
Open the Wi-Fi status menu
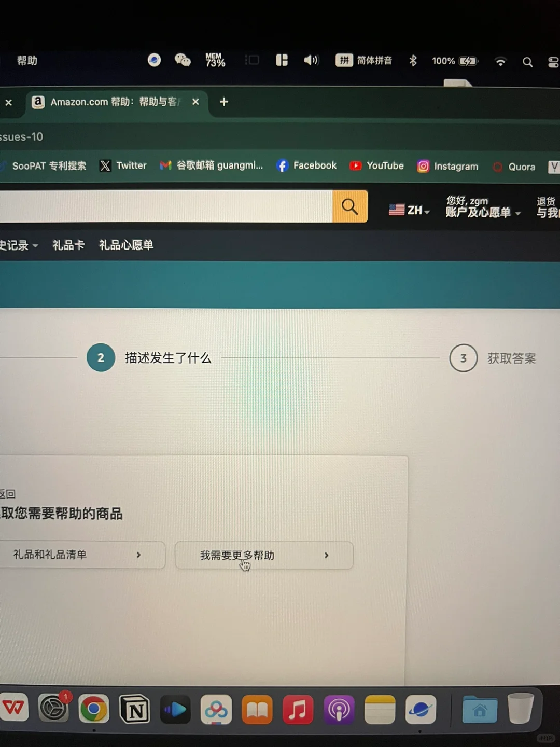pos(500,62)
